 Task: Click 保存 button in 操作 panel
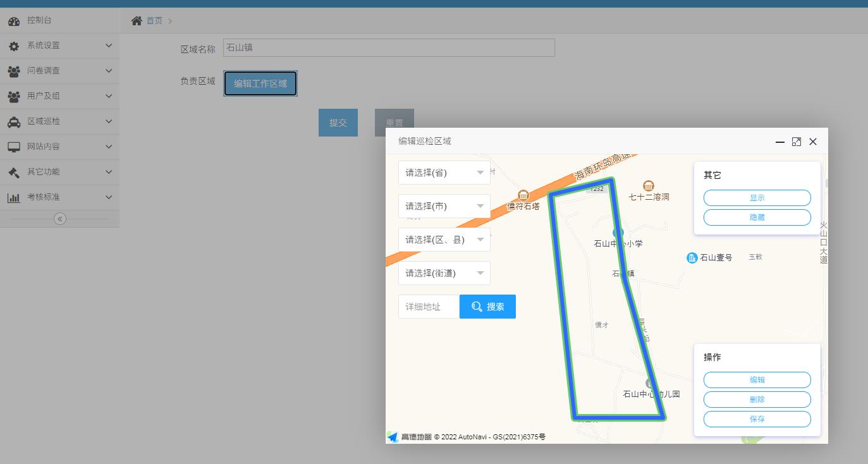coord(757,419)
